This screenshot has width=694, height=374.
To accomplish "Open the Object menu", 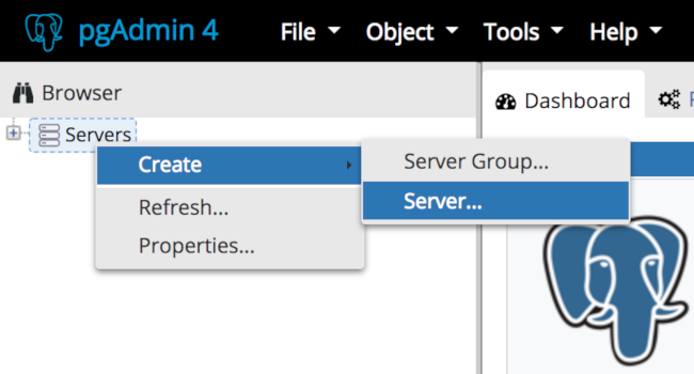I will pos(412,32).
